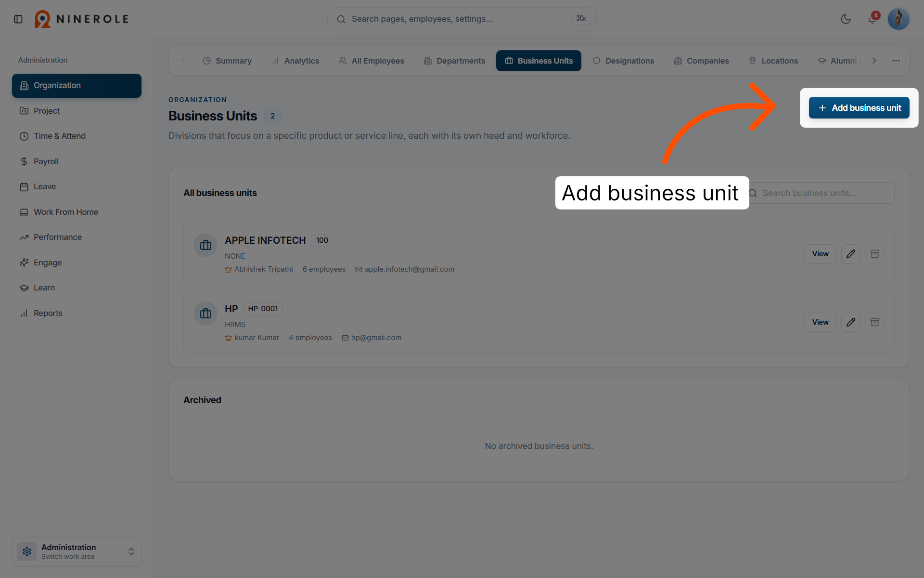Open the notifications bell
Screen dimensions: 924x578
[872, 19]
